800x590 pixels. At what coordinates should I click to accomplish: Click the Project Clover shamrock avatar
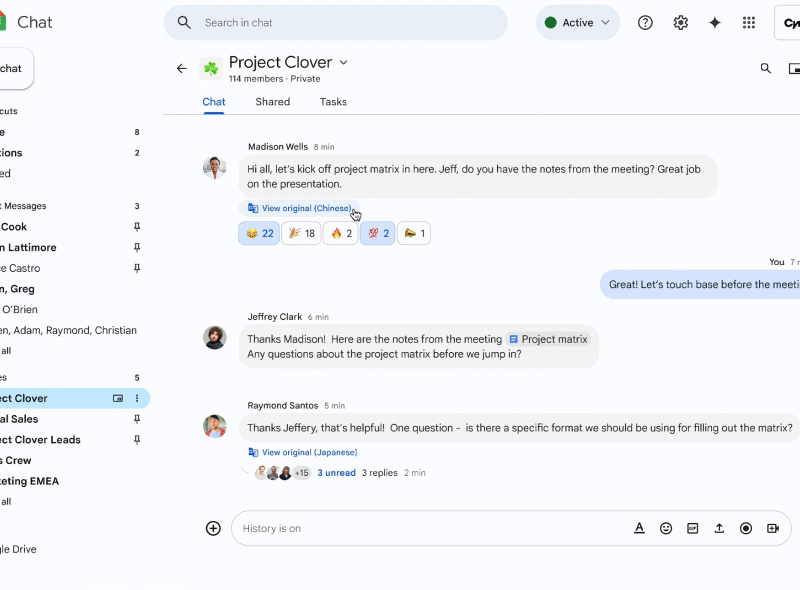(211, 68)
